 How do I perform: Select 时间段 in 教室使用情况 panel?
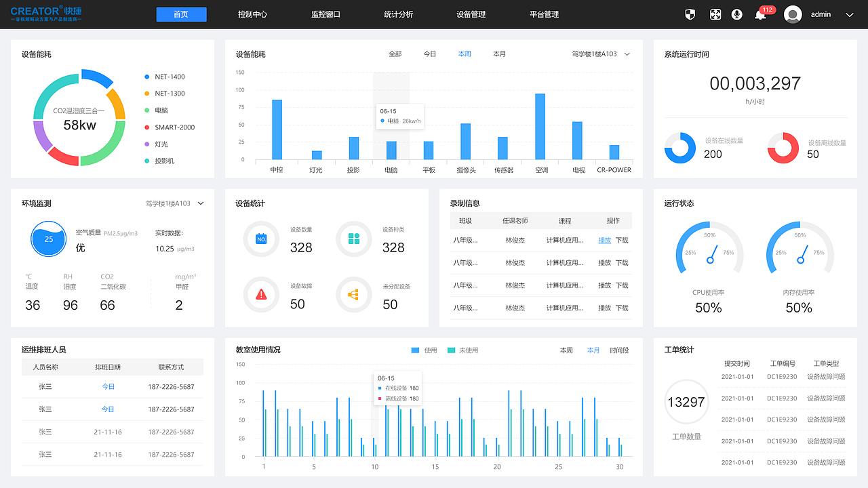coord(619,350)
